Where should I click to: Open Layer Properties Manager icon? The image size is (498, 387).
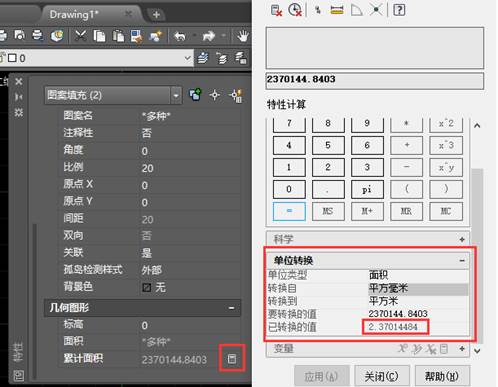[x=203, y=58]
